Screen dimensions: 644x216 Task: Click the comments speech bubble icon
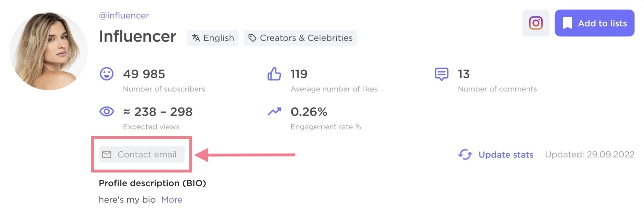click(x=442, y=74)
